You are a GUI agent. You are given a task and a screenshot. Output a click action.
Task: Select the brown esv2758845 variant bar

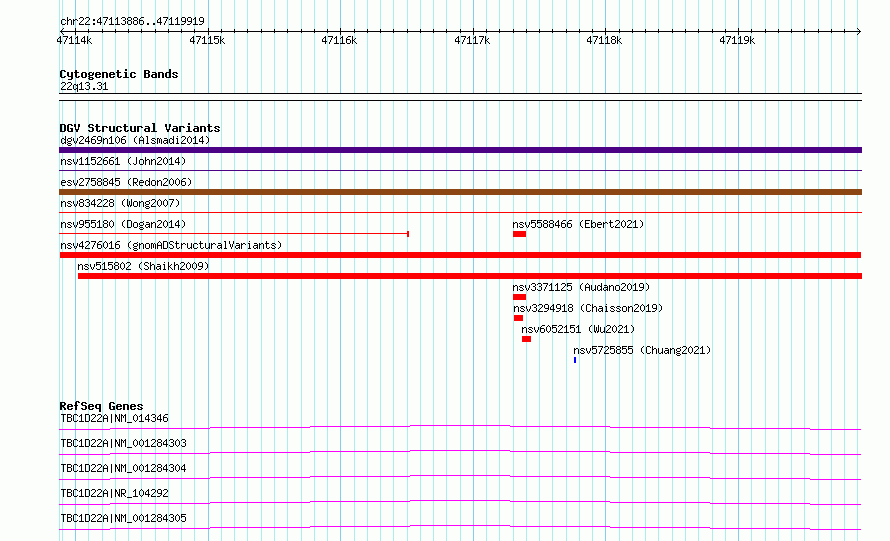[x=460, y=192]
